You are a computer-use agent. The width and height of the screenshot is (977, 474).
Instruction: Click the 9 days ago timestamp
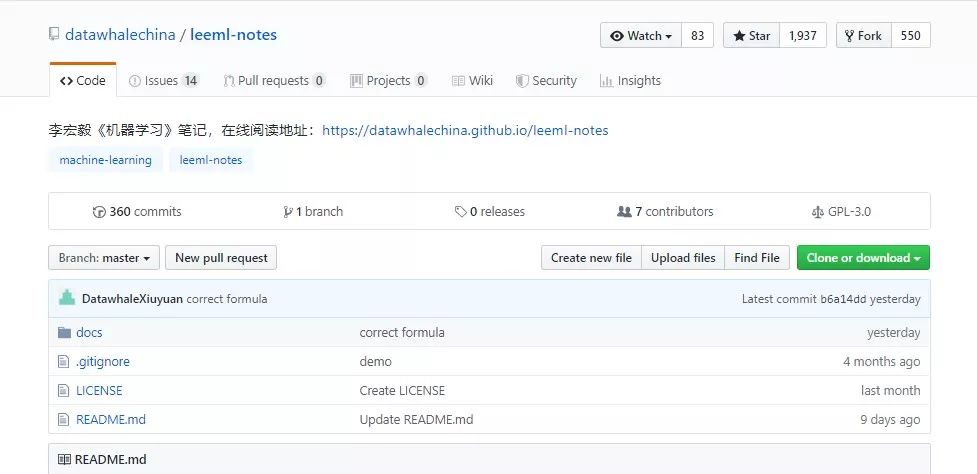pyautogui.click(x=890, y=420)
